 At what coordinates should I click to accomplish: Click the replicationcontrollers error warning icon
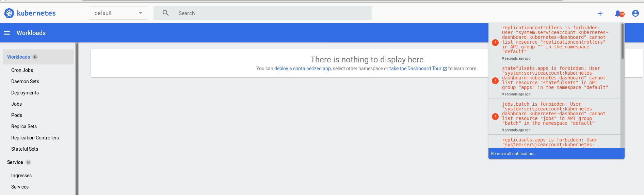[495, 43]
